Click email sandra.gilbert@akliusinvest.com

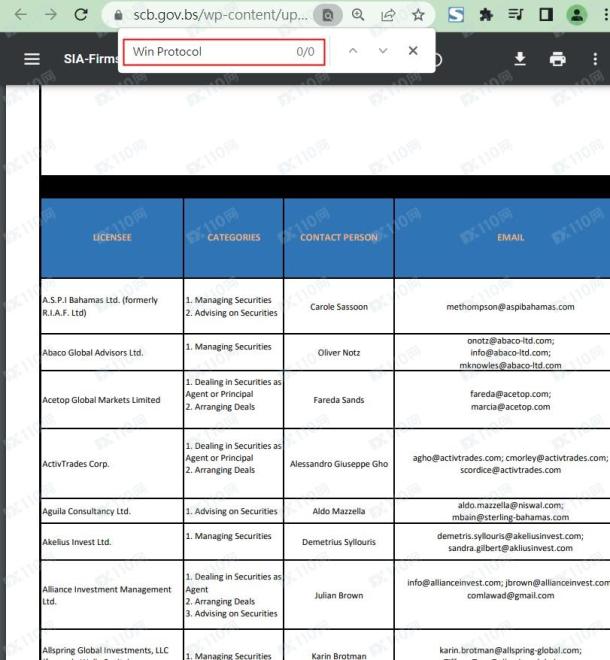(x=511, y=548)
